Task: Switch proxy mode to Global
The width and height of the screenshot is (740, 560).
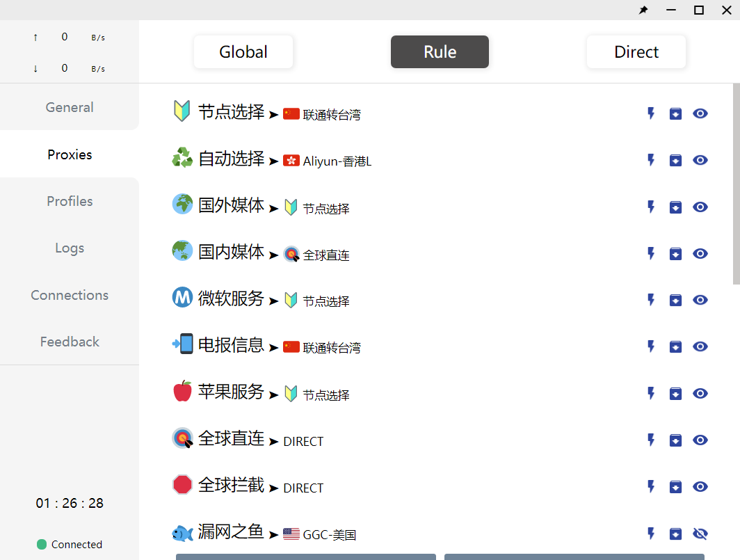Action: click(243, 52)
